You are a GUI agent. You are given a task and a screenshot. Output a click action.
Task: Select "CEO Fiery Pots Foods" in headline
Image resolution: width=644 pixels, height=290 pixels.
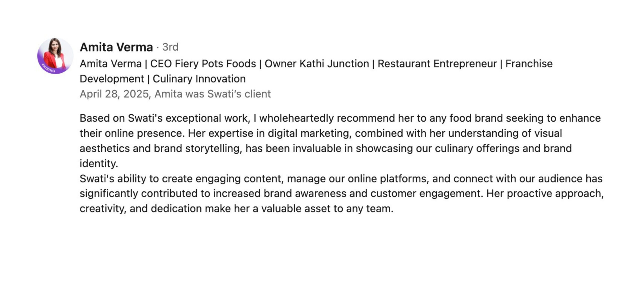click(x=203, y=64)
